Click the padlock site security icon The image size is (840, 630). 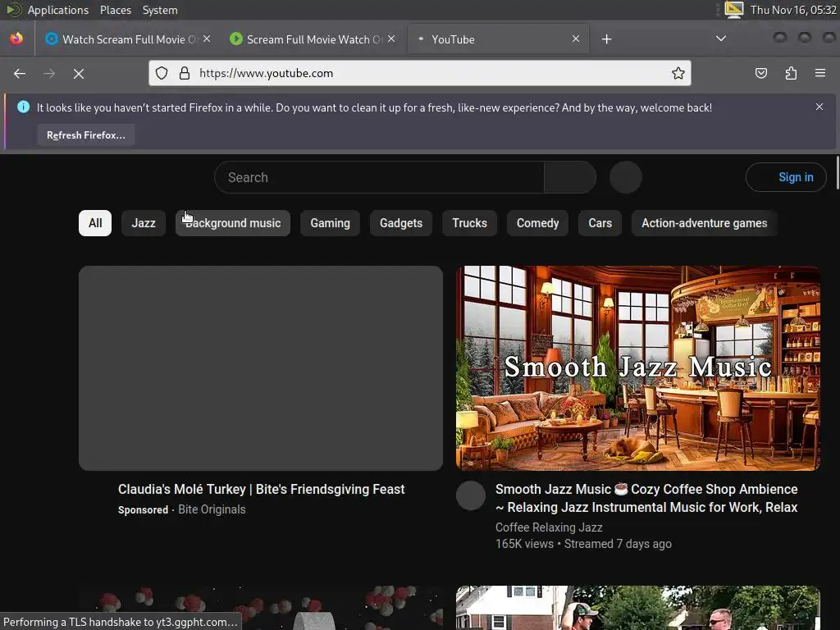pyautogui.click(x=185, y=73)
